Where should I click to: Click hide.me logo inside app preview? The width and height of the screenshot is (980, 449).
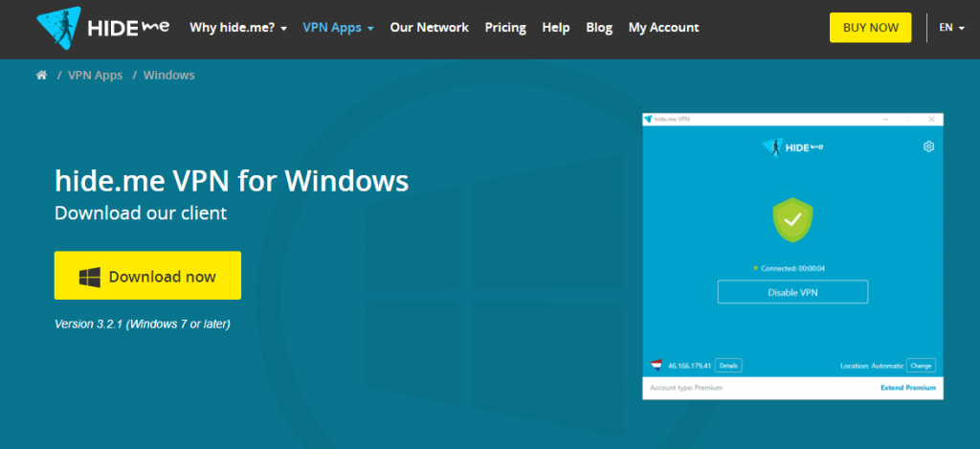pyautogui.click(x=792, y=147)
